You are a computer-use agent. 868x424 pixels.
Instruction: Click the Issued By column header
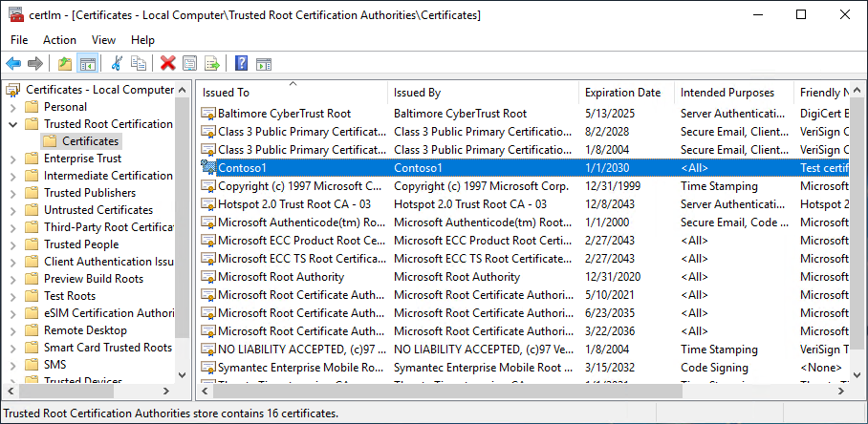[x=417, y=93]
